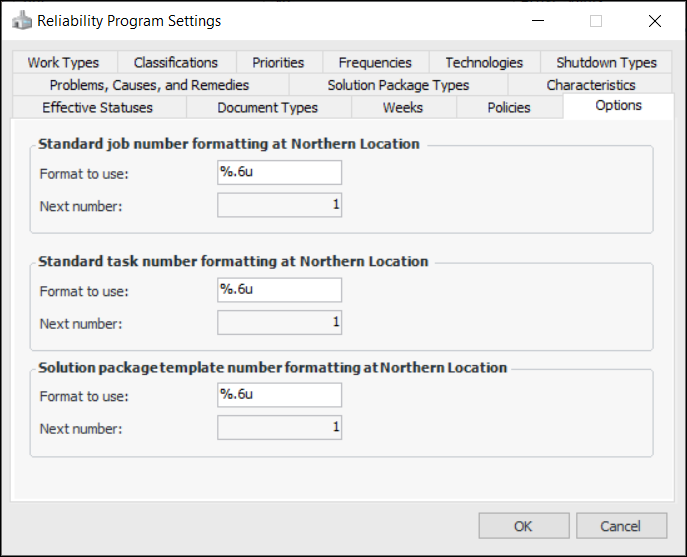This screenshot has height=557, width=687.
Task: Open the Classifications tab
Action: coord(175,63)
